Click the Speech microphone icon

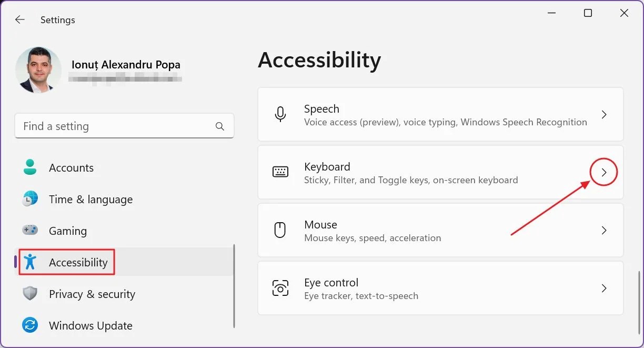(x=280, y=114)
